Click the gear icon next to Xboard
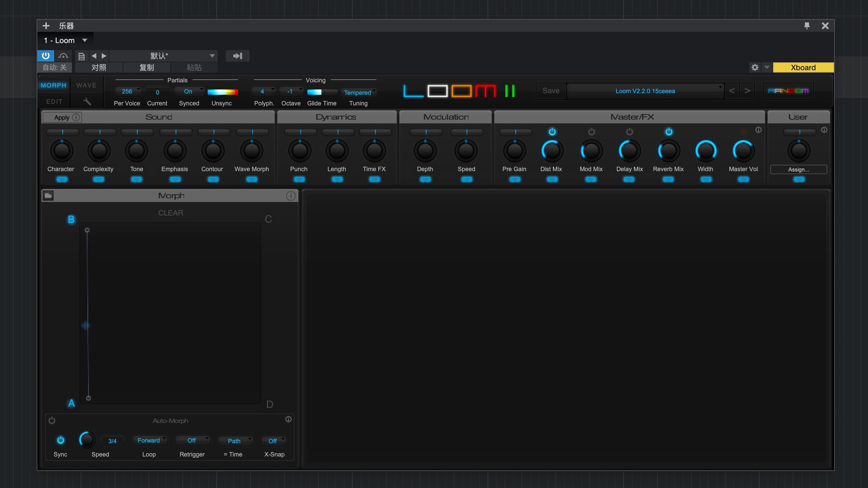Screen dimensions: 868x488 [755, 67]
